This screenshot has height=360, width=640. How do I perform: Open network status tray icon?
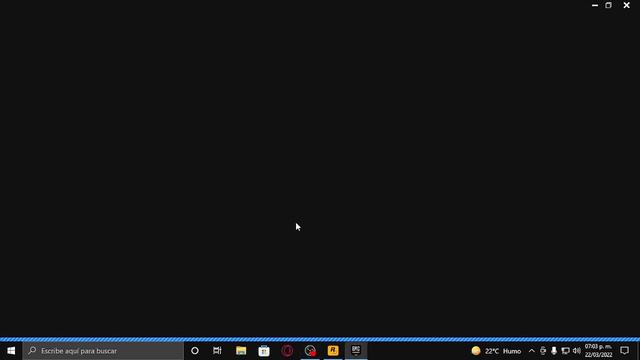565,351
